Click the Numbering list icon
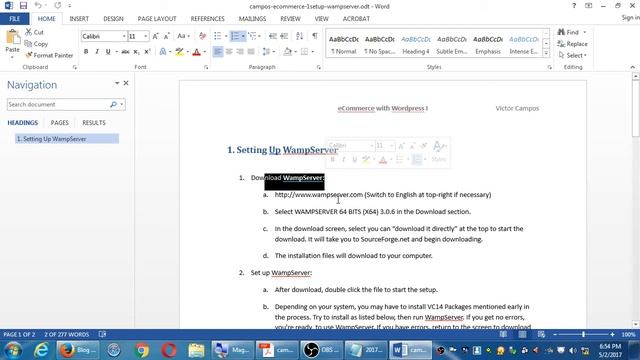This screenshot has height=360, width=640. (x=235, y=36)
